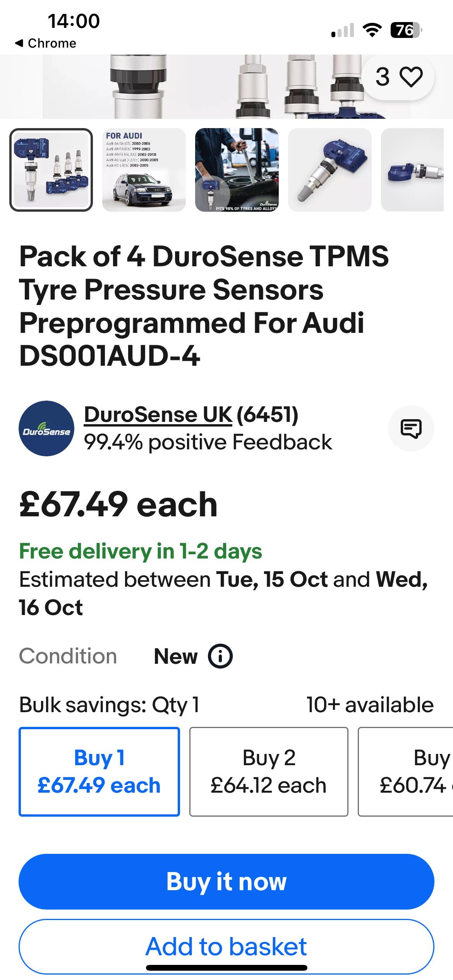The width and height of the screenshot is (453, 980).
Task: Select the single sensor angled thumbnail
Action: click(330, 170)
